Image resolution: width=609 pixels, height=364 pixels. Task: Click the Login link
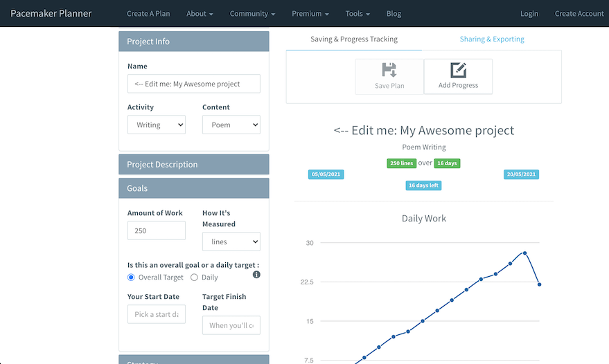[x=529, y=14]
